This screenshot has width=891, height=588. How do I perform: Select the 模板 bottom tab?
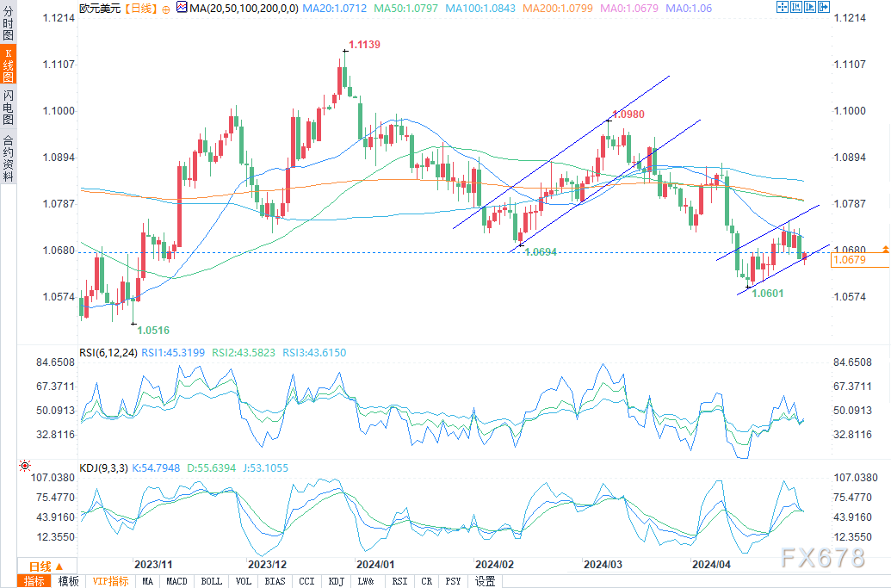[68, 581]
